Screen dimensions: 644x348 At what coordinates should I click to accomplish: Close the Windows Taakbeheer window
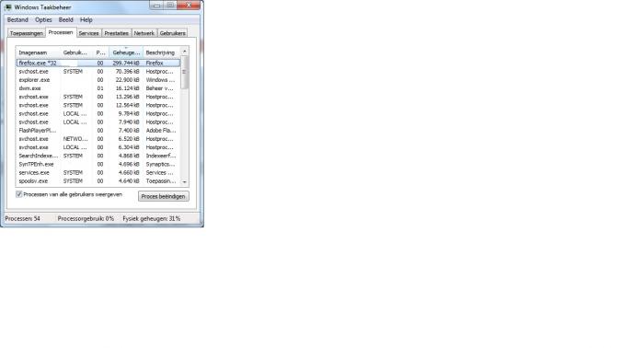pyautogui.click(x=189, y=6)
